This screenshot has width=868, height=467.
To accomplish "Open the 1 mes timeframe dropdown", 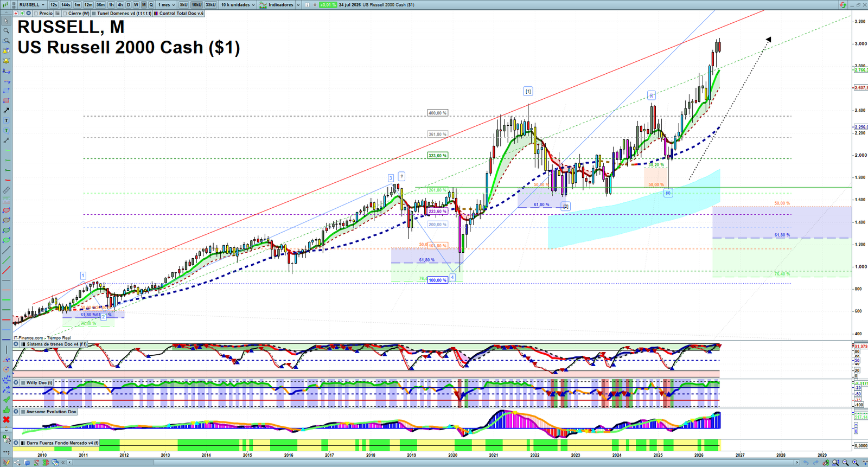I will [166, 5].
